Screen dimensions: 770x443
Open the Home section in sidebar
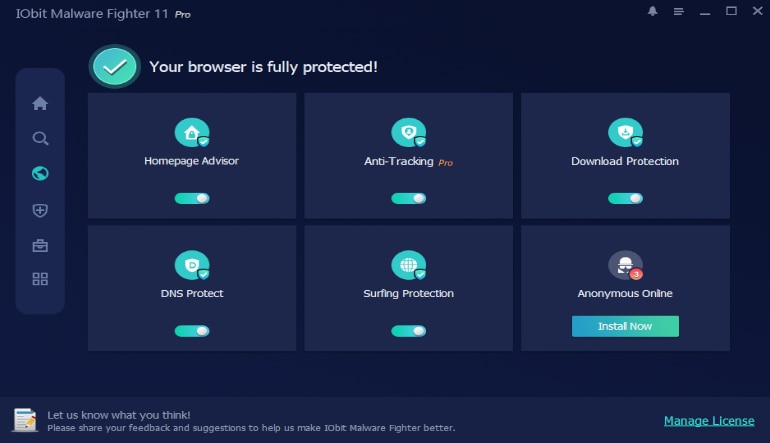[40, 103]
